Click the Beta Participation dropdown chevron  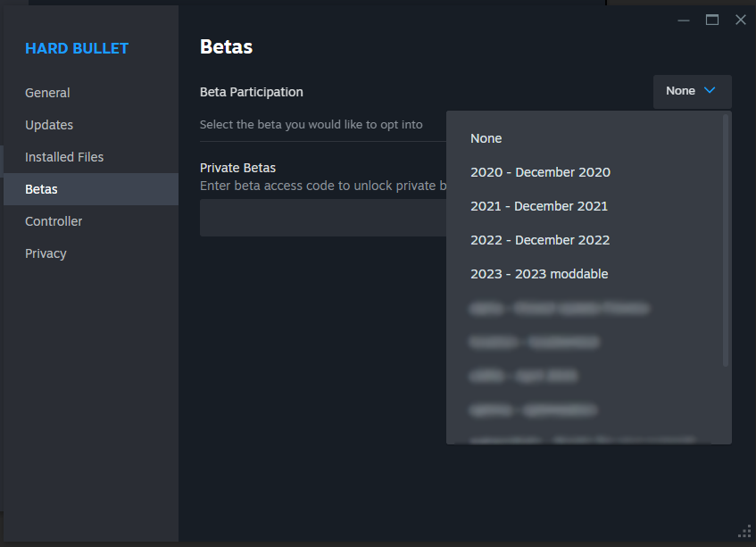pos(710,91)
